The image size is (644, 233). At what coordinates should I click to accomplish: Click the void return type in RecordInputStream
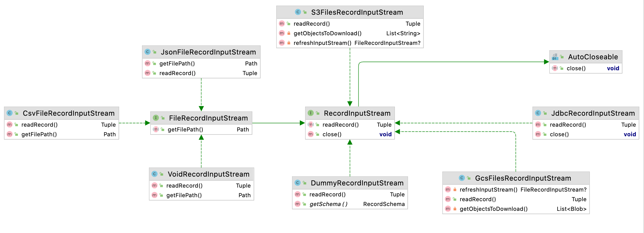(385, 134)
